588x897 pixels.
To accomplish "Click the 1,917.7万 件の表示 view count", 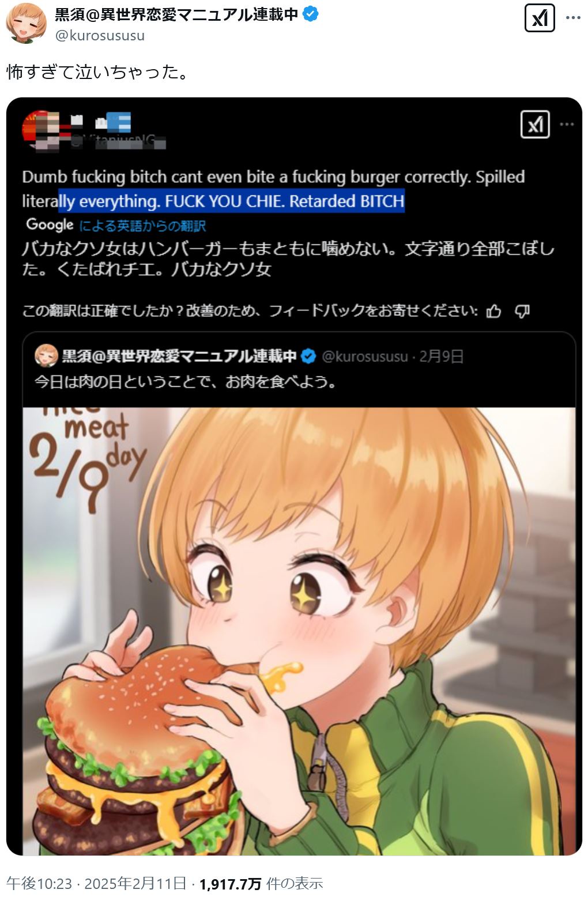I will (x=261, y=883).
